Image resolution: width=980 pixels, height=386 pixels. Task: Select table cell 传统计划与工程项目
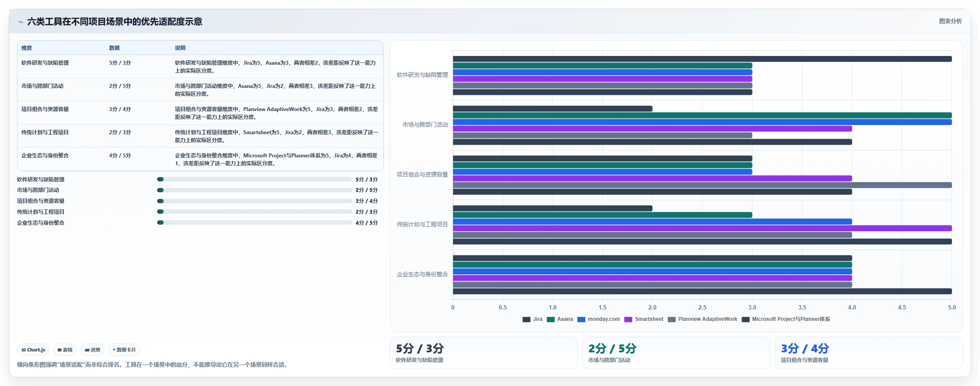tap(45, 132)
